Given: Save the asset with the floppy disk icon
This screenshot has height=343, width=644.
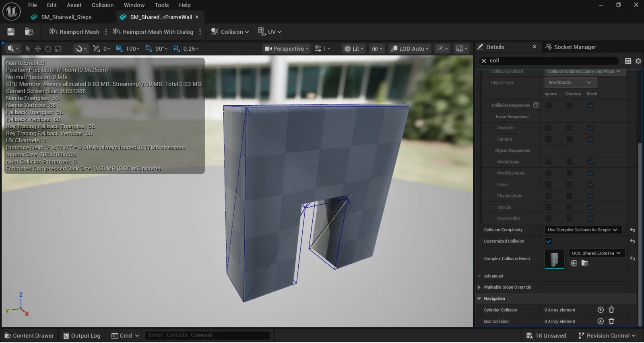Looking at the screenshot, I should pyautogui.click(x=11, y=32).
